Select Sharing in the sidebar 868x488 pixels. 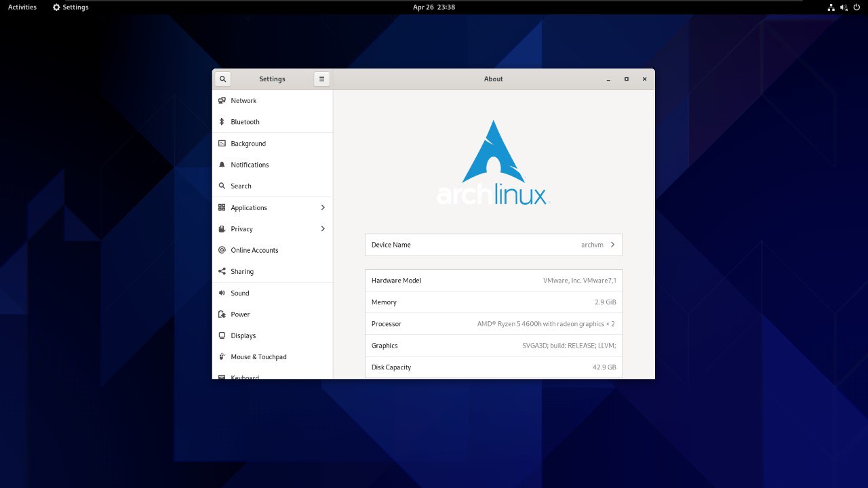(x=273, y=271)
